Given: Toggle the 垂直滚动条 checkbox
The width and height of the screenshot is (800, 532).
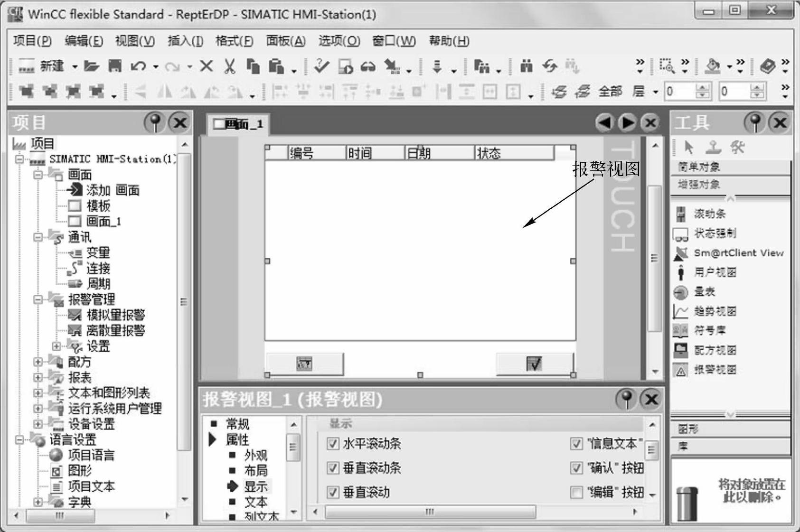Looking at the screenshot, I should (x=333, y=468).
